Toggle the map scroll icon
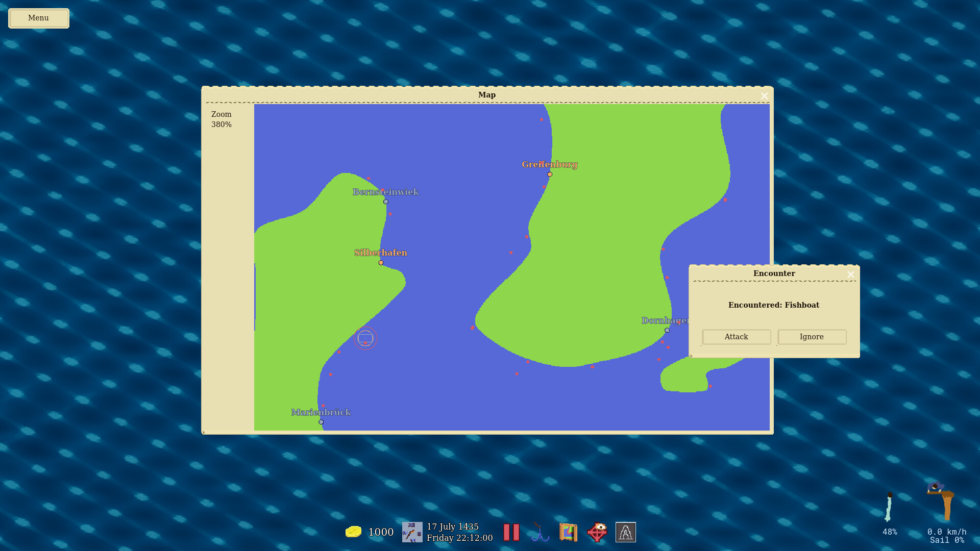 [568, 532]
